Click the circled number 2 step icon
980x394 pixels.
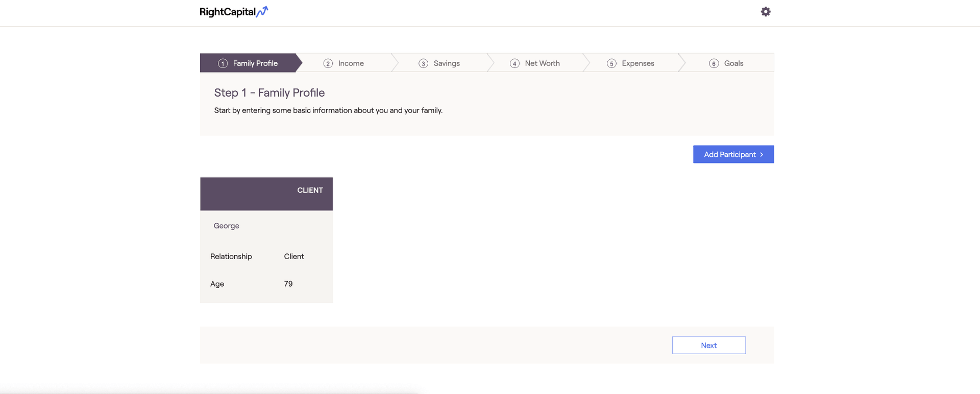pos(328,63)
